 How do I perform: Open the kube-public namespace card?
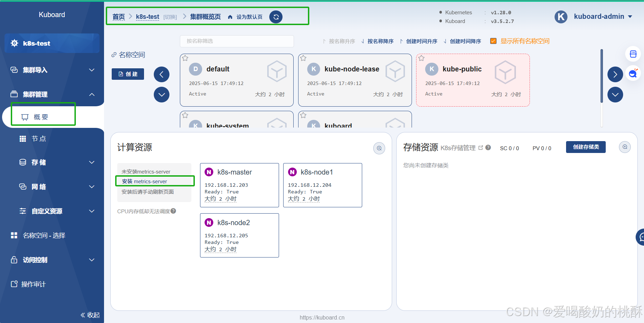[x=473, y=80]
